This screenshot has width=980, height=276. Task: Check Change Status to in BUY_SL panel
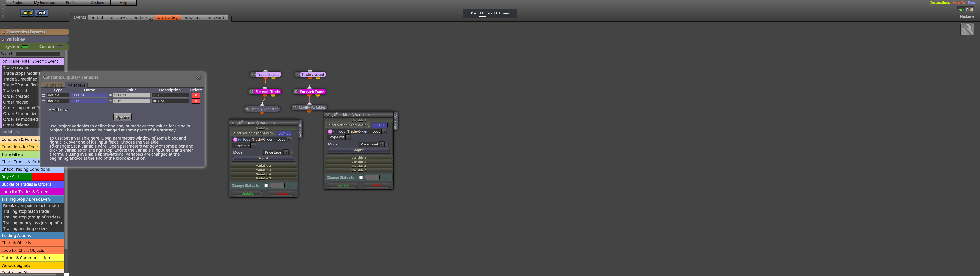(x=266, y=186)
